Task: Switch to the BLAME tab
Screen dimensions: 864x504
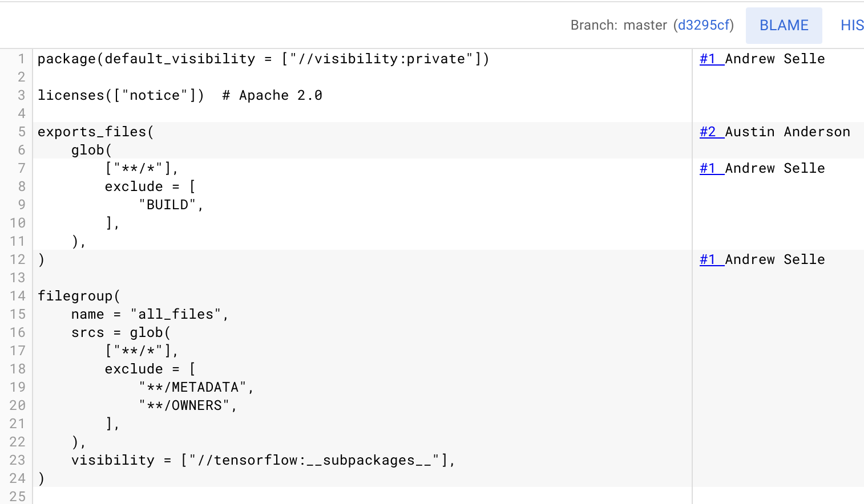Action: 784,26
